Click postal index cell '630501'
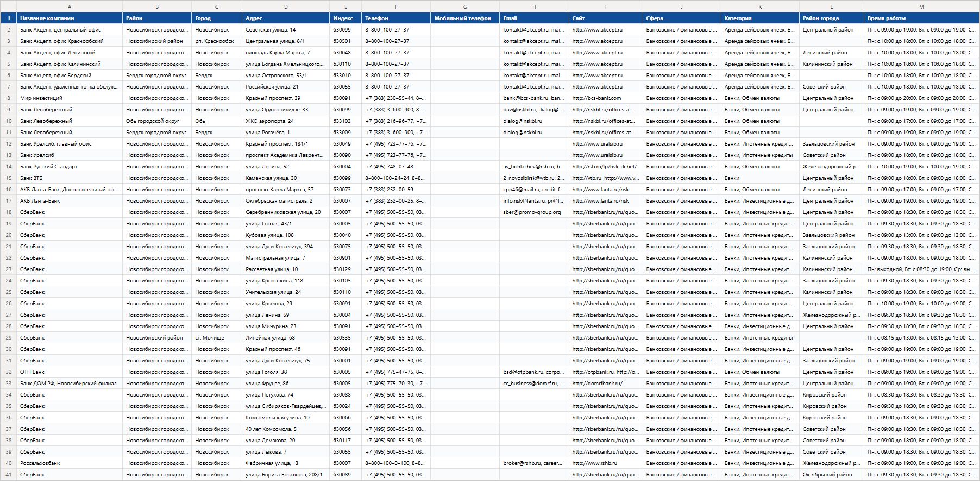Image resolution: width=980 pixels, height=490 pixels. pyautogui.click(x=345, y=41)
